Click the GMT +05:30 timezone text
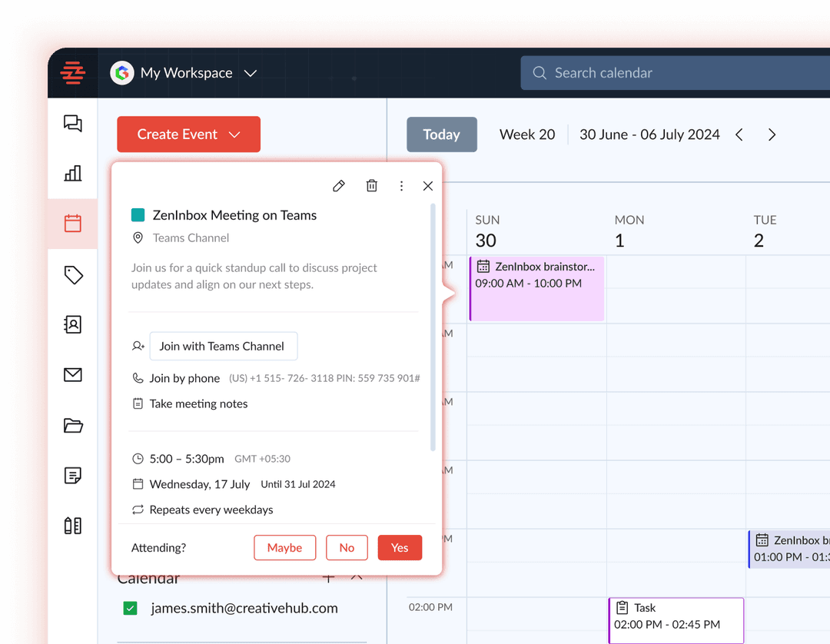This screenshot has width=830, height=644. [x=263, y=459]
